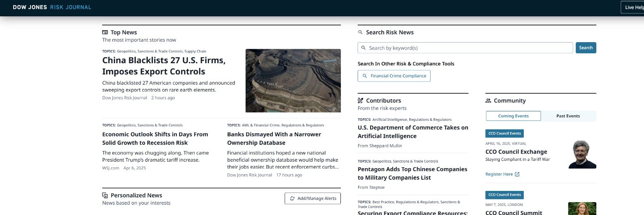Switch to the Past Events tab

click(568, 116)
